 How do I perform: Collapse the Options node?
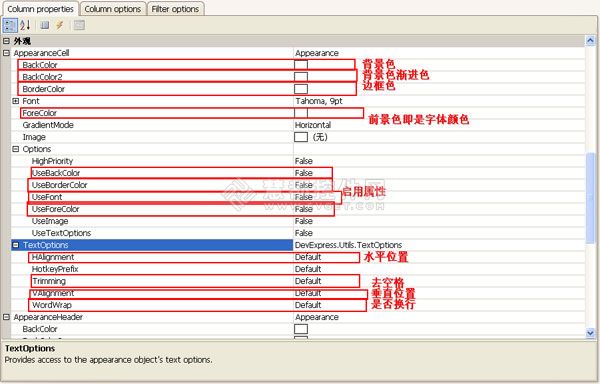pos(16,149)
